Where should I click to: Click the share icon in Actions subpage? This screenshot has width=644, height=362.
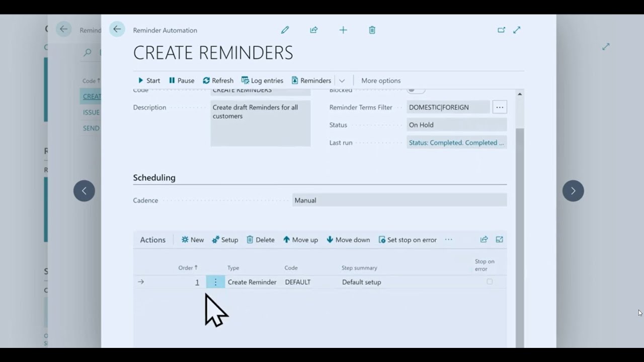(484, 240)
